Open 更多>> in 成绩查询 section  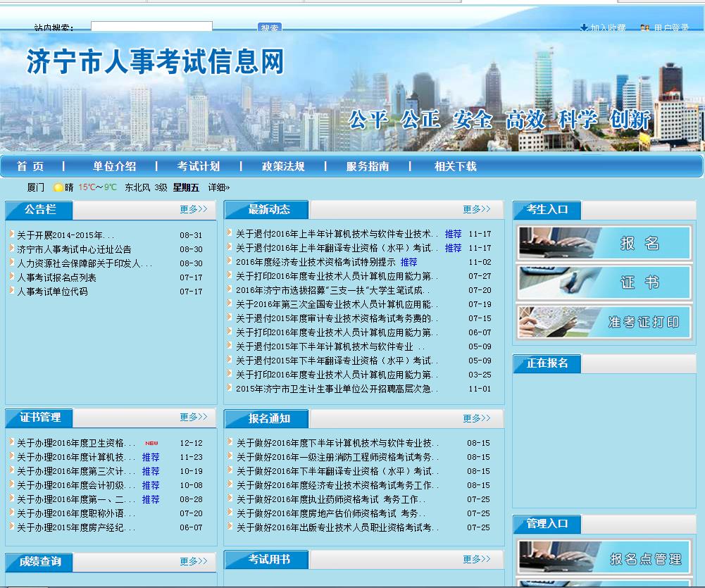point(194,561)
